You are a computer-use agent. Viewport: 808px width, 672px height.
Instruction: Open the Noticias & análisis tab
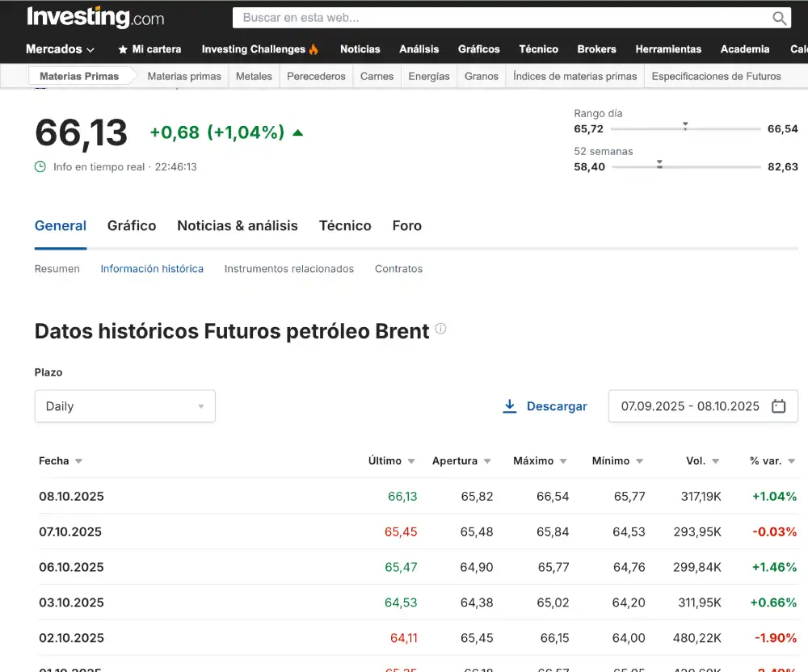[x=238, y=226]
